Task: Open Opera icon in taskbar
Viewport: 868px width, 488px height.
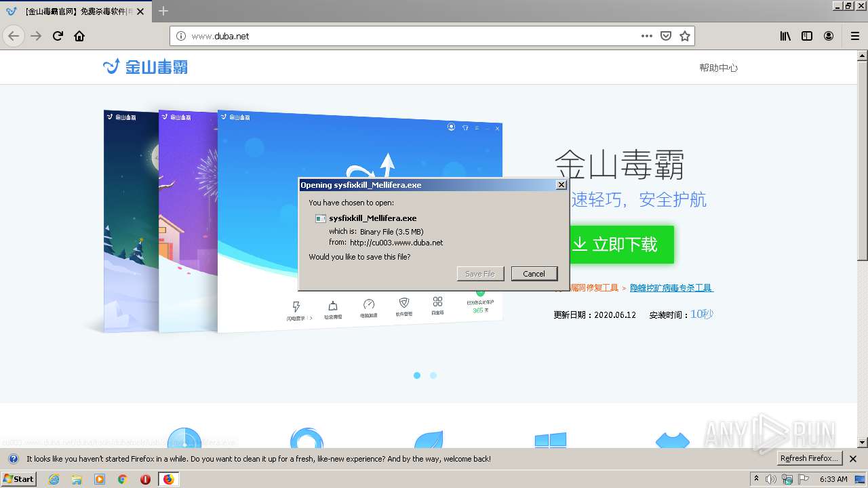Action: click(145, 479)
